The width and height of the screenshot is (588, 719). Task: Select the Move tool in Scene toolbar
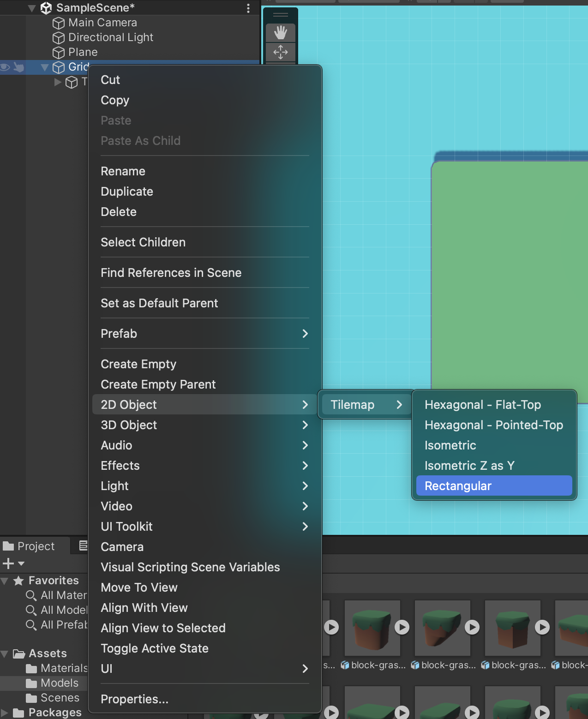[280, 52]
